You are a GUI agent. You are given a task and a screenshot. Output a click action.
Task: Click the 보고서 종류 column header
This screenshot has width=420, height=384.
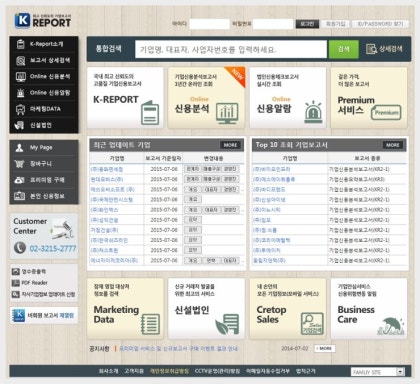click(x=367, y=158)
